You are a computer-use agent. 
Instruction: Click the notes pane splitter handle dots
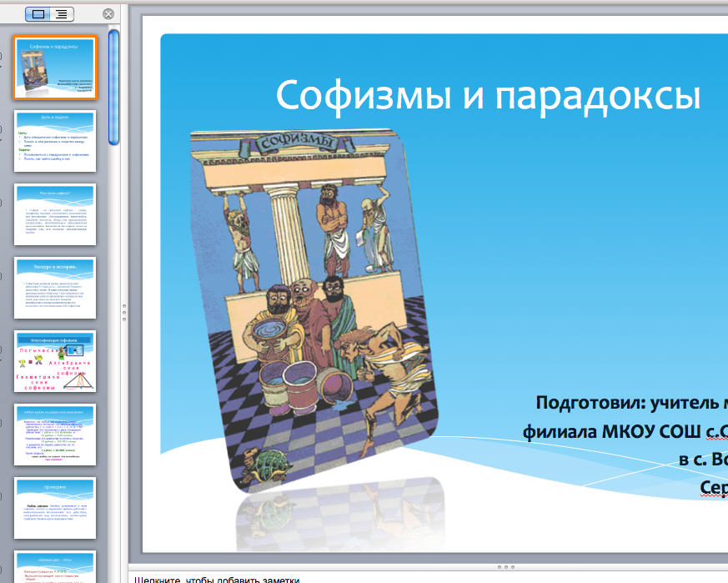pyautogui.click(x=505, y=567)
